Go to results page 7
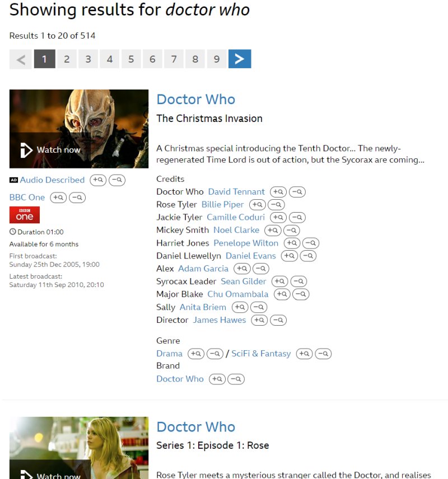 174,59
